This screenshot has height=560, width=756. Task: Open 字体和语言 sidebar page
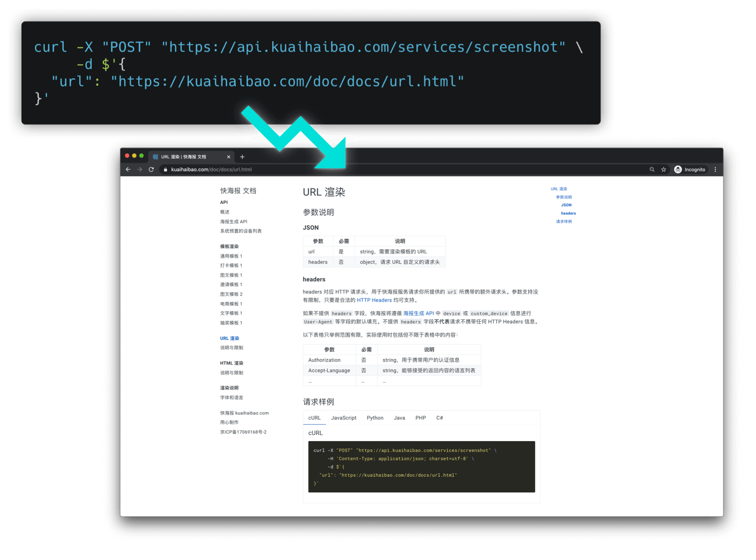coord(231,397)
